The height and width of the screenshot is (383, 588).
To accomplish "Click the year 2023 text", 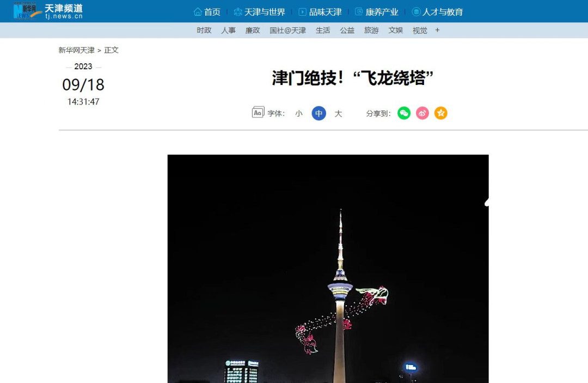I will pos(83,66).
